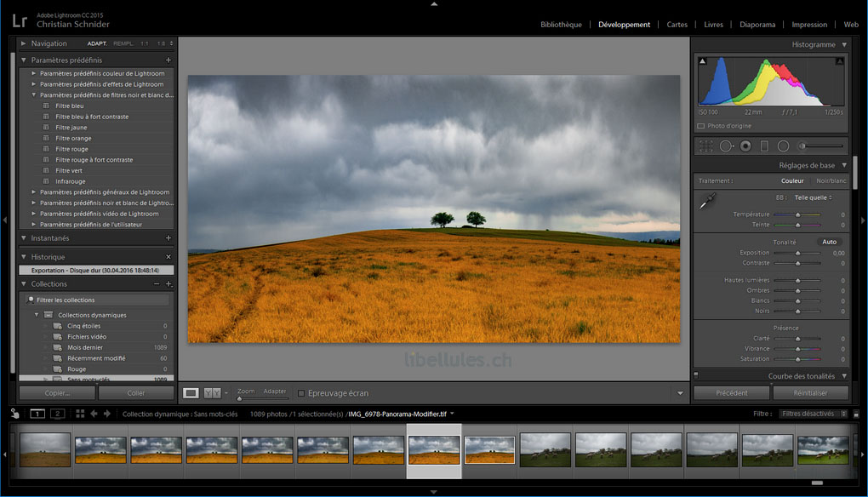Open the Développement module

coord(624,25)
